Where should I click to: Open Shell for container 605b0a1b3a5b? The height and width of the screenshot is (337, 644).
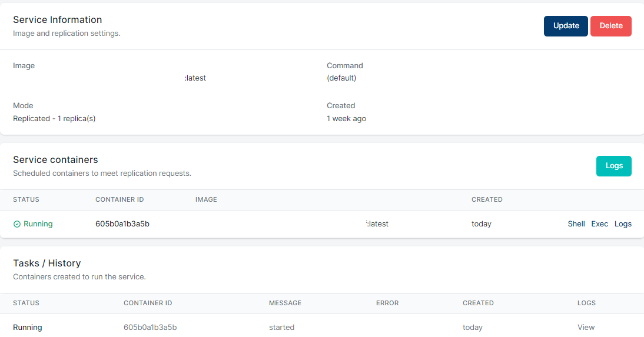coord(576,223)
